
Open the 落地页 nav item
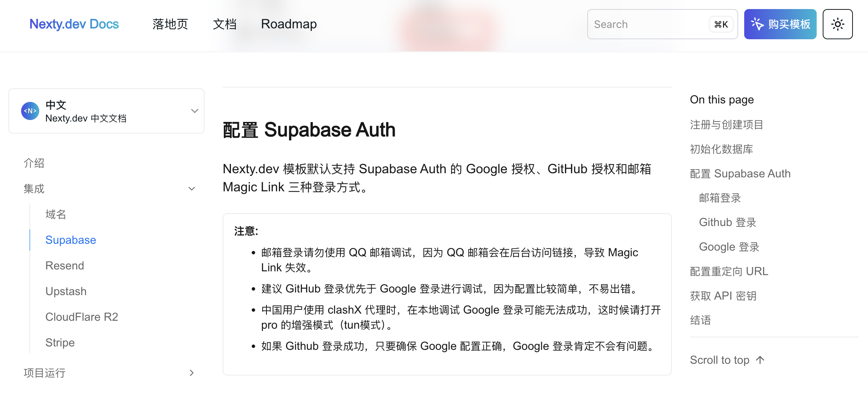click(170, 24)
